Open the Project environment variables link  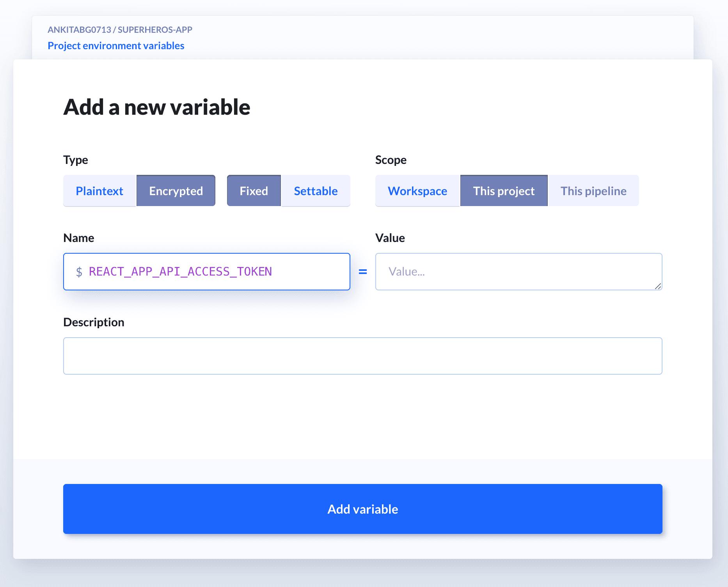pyautogui.click(x=116, y=46)
